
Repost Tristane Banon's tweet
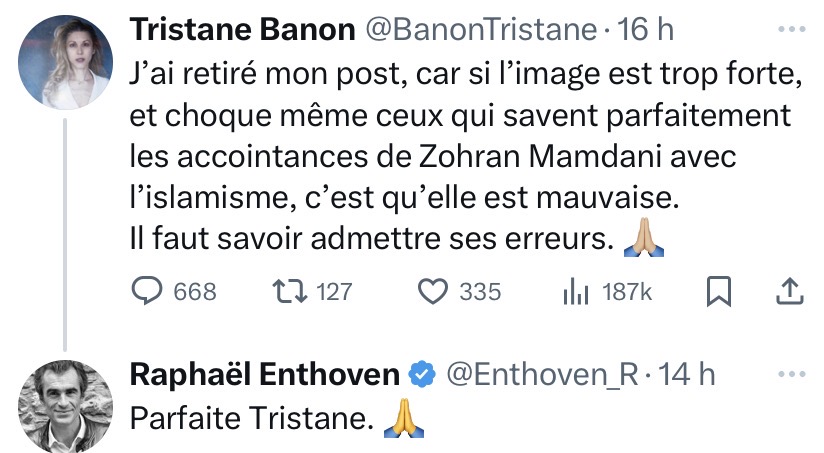[x=290, y=291]
